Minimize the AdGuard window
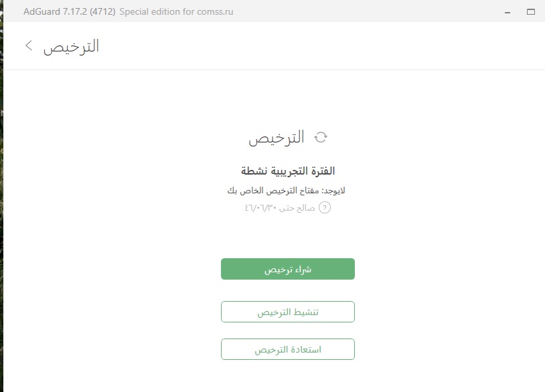The image size is (545, 392). coord(508,12)
